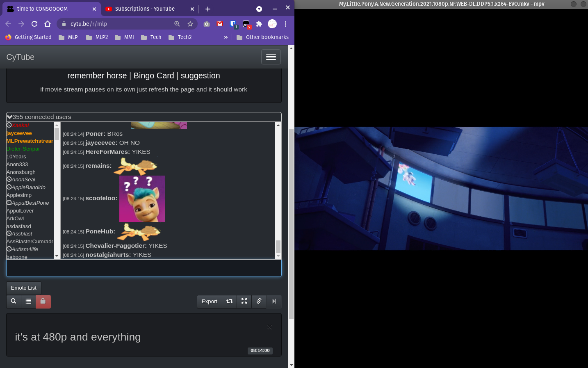Select user Dieter-Senpai in user list

[x=23, y=149]
